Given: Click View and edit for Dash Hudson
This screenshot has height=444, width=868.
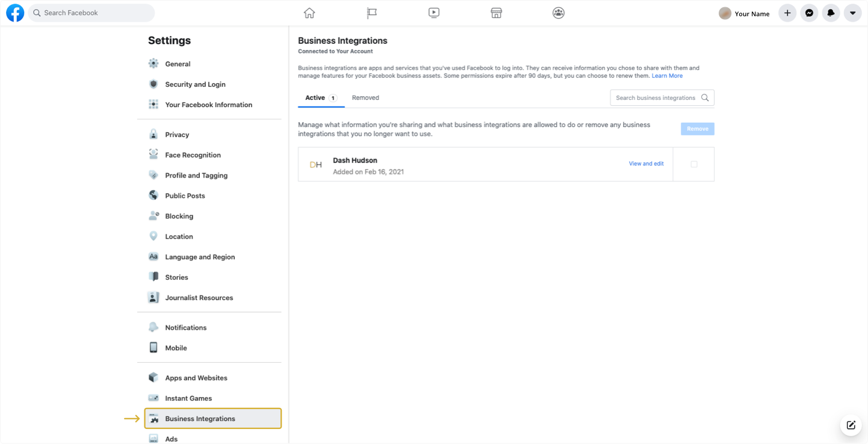Looking at the screenshot, I should pyautogui.click(x=646, y=164).
